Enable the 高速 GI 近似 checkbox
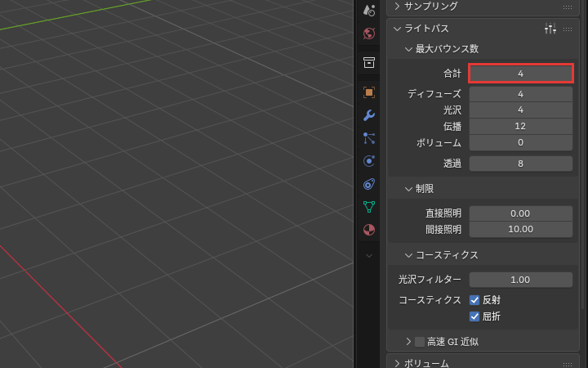This screenshot has width=588, height=368. pos(420,342)
